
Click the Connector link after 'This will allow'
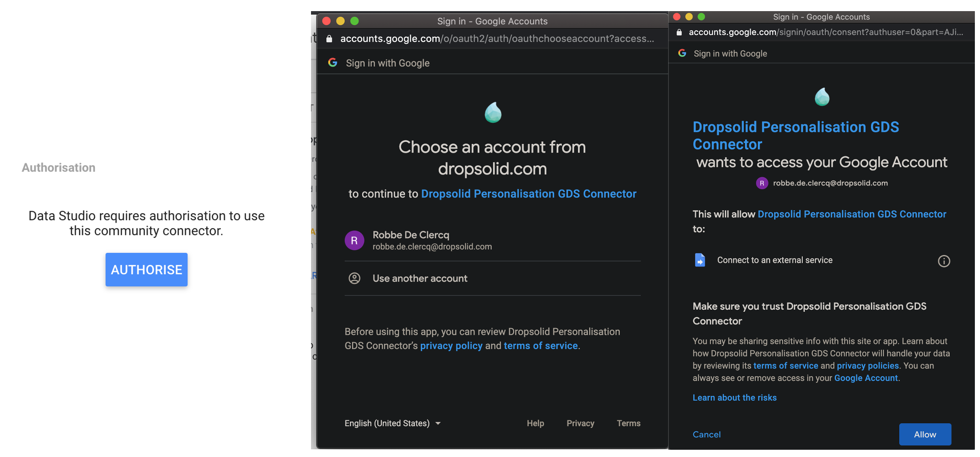coord(852,214)
